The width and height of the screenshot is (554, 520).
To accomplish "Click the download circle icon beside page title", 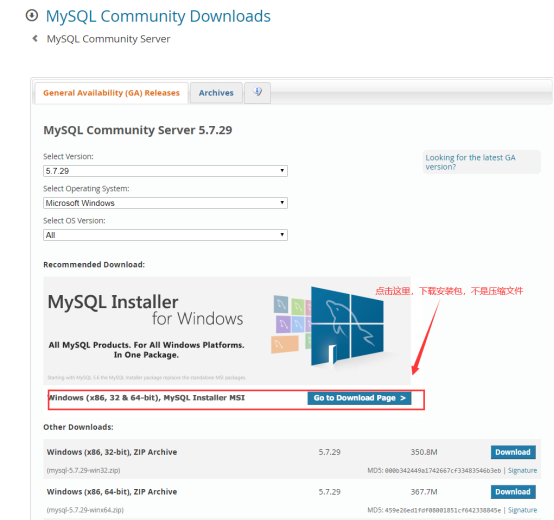I will coord(32,16).
